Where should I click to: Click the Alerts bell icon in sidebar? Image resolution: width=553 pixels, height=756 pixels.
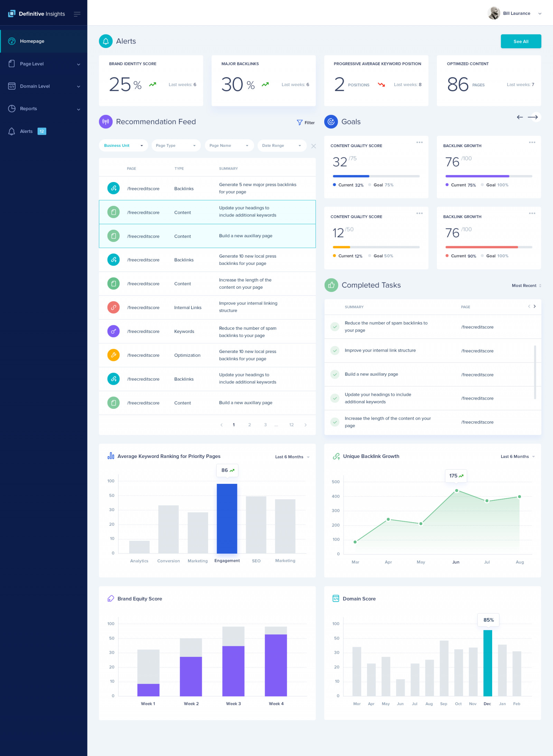point(12,131)
